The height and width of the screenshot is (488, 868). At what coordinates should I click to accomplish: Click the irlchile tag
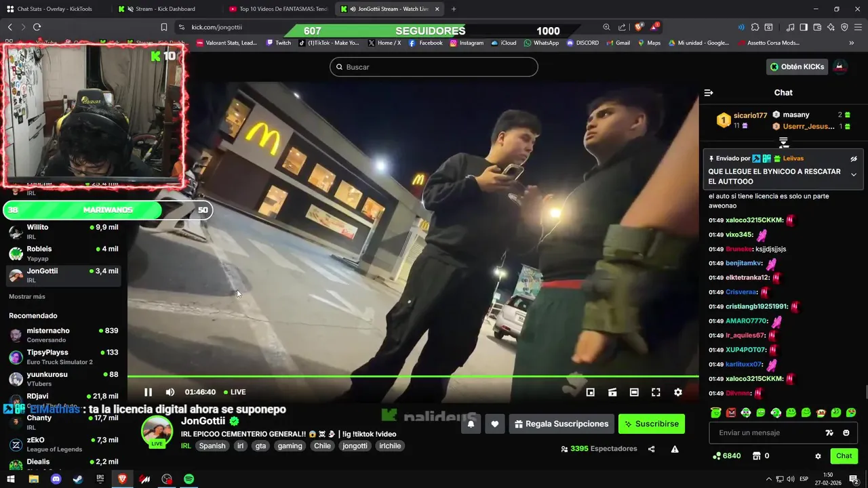tap(390, 446)
